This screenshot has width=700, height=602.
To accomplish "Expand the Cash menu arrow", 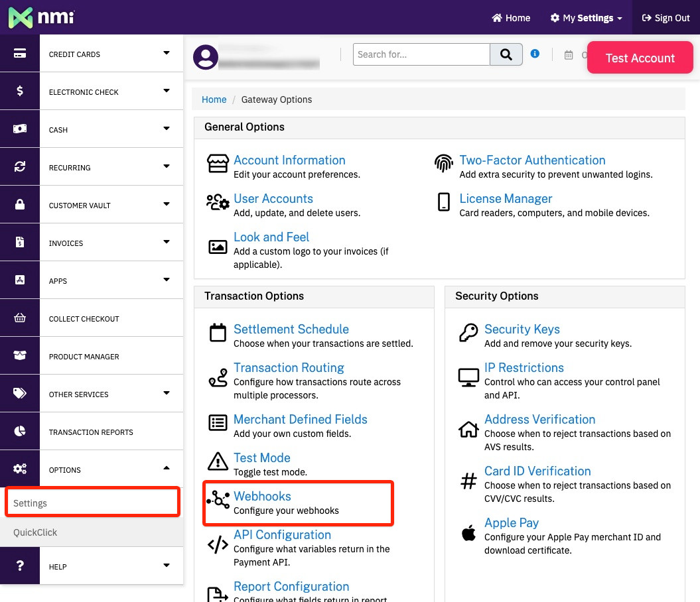I will [167, 129].
